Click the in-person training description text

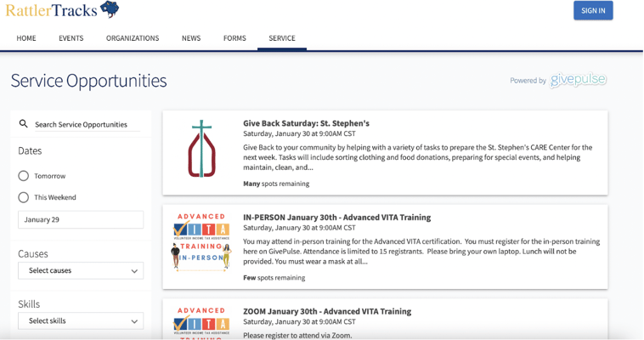point(421,252)
